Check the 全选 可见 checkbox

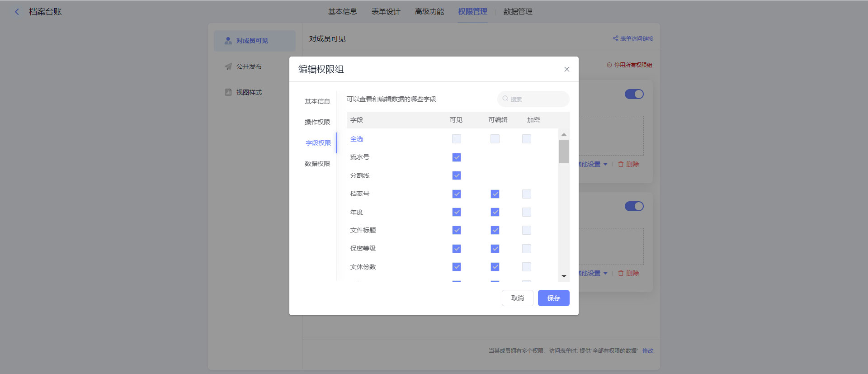click(x=457, y=139)
